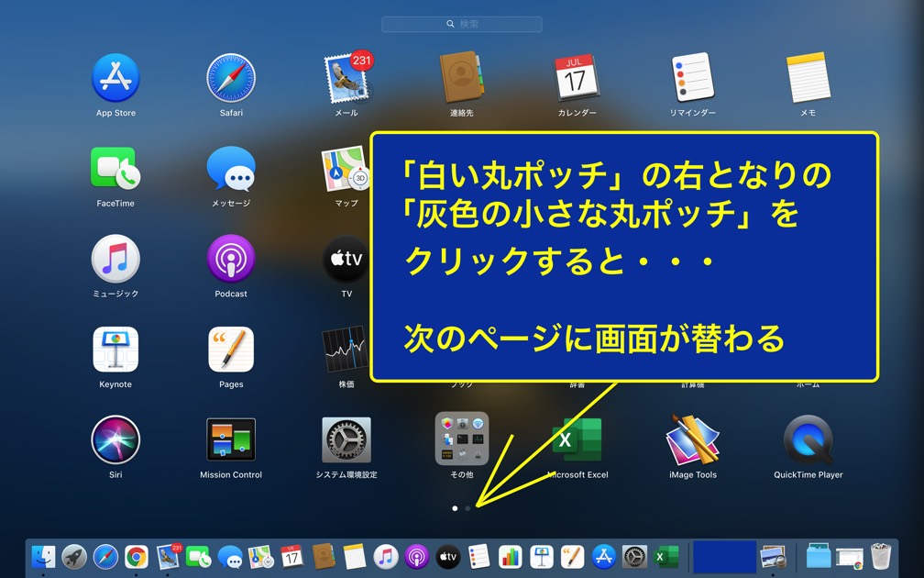Expand the その他 (Other) app folder

click(461, 440)
